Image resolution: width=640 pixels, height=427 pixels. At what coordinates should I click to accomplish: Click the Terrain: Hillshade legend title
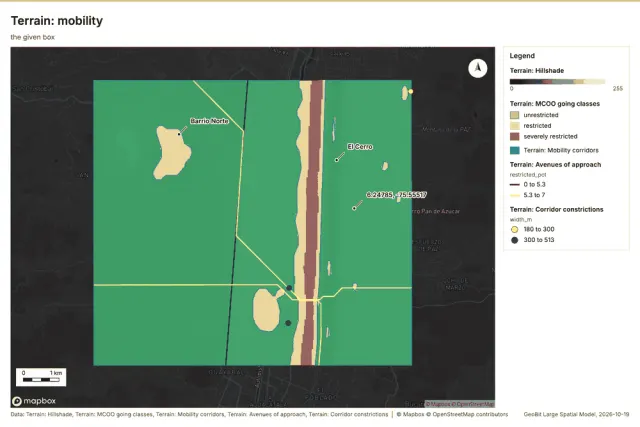(537, 71)
